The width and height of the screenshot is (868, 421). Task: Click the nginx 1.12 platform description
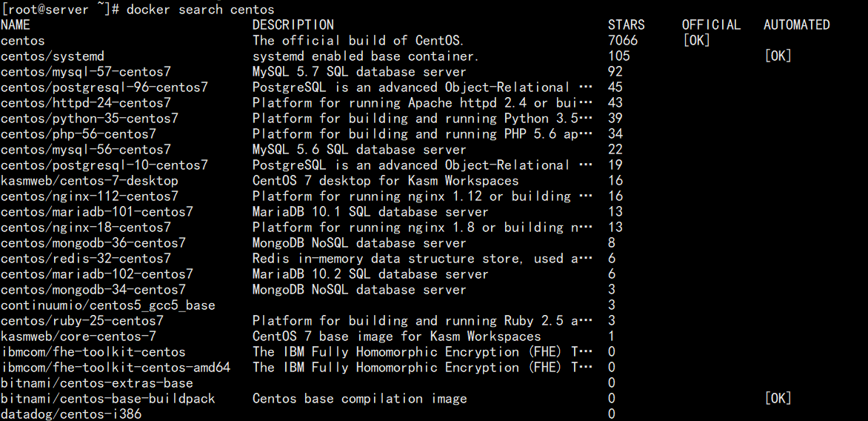point(422,196)
